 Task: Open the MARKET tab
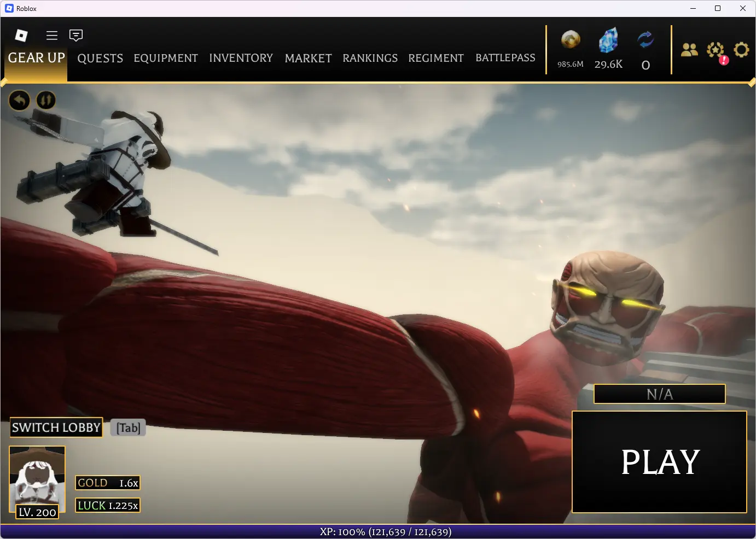point(308,58)
